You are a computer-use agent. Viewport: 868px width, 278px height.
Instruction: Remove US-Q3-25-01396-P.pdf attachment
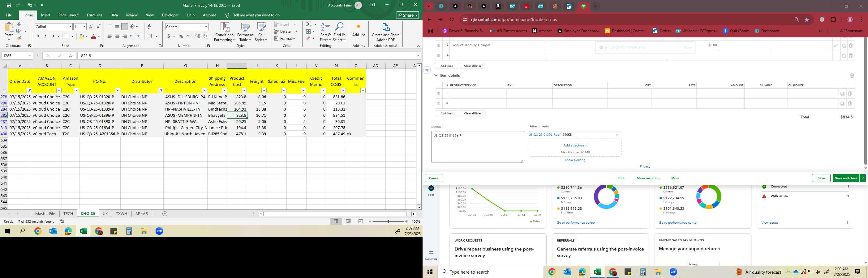tap(617, 135)
